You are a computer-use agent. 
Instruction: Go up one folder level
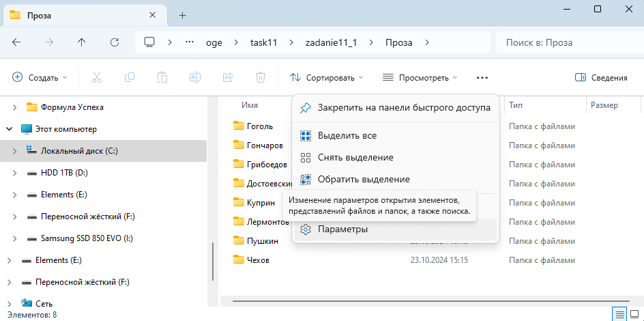pyautogui.click(x=82, y=42)
